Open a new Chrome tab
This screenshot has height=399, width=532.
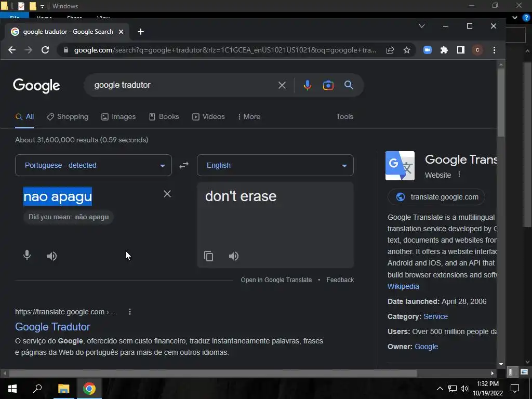click(141, 32)
